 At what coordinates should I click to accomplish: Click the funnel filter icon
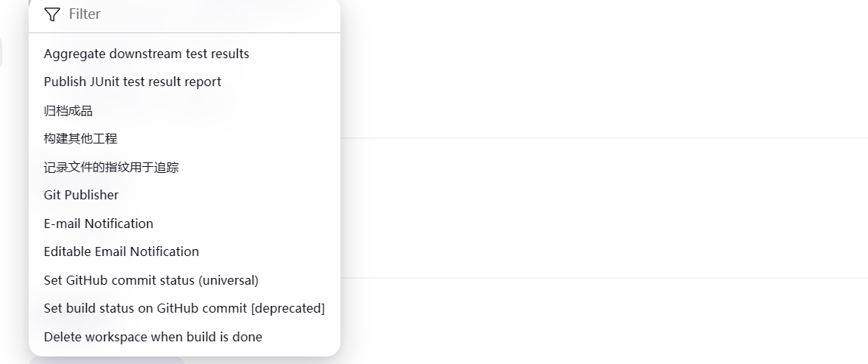52,14
